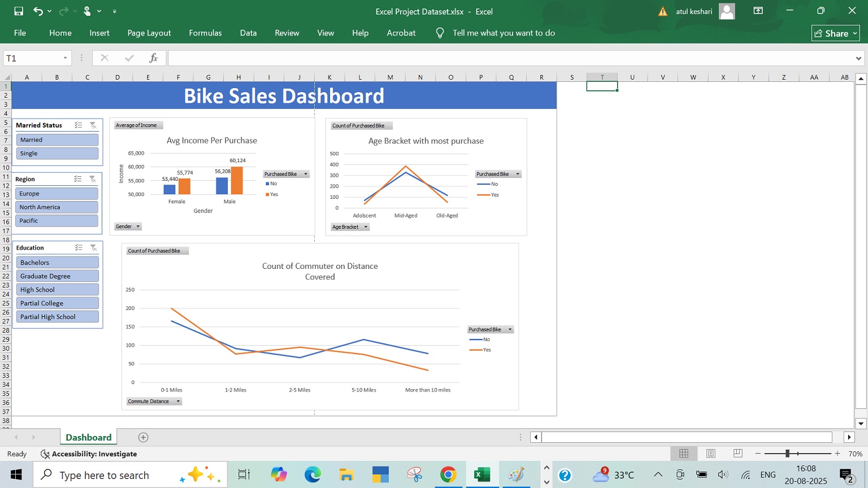Screen dimensions: 868x488
Task: Click the warning alert icon beside account name
Action: [x=663, y=11]
